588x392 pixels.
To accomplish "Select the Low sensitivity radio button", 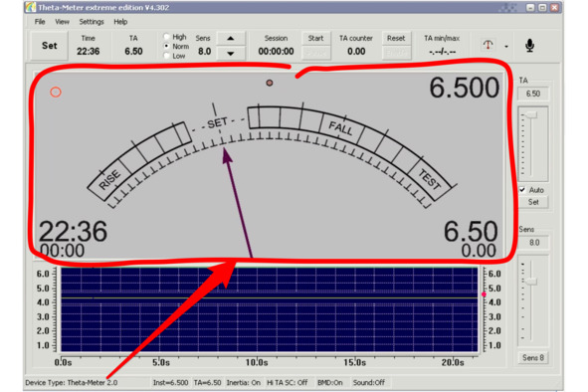I will (166, 56).
